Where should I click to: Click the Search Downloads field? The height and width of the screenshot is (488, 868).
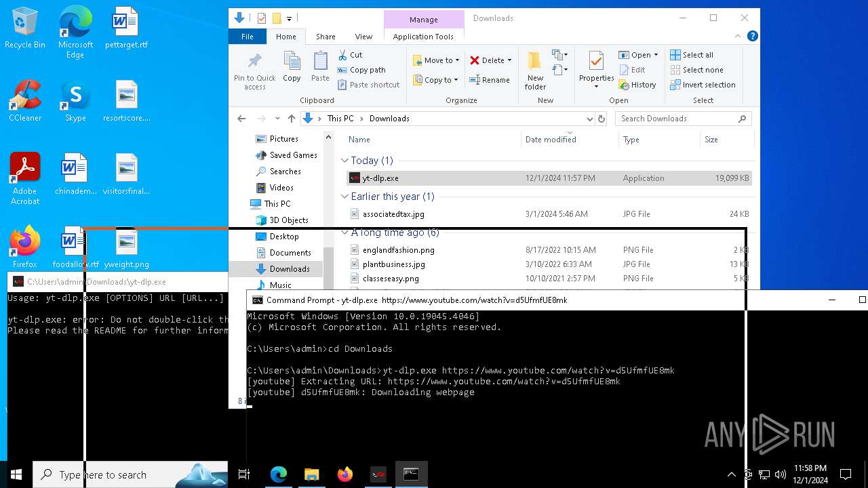pyautogui.click(x=684, y=119)
